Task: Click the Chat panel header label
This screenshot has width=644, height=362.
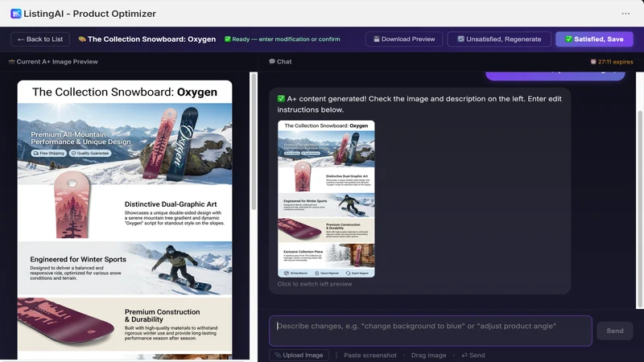Action: click(284, 62)
